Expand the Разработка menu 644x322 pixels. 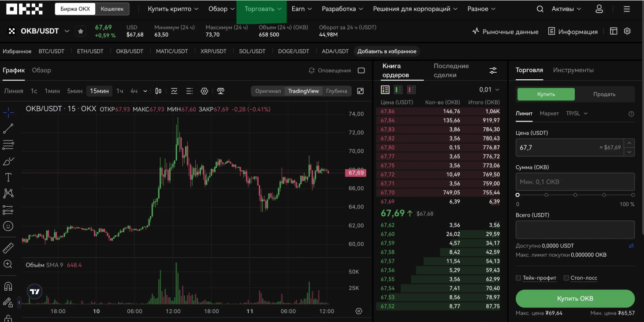tap(342, 9)
